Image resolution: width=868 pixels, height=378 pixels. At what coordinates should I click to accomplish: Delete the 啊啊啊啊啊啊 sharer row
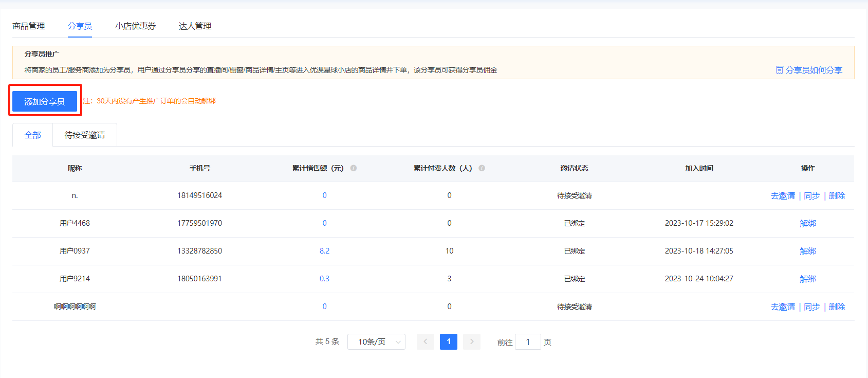837,307
